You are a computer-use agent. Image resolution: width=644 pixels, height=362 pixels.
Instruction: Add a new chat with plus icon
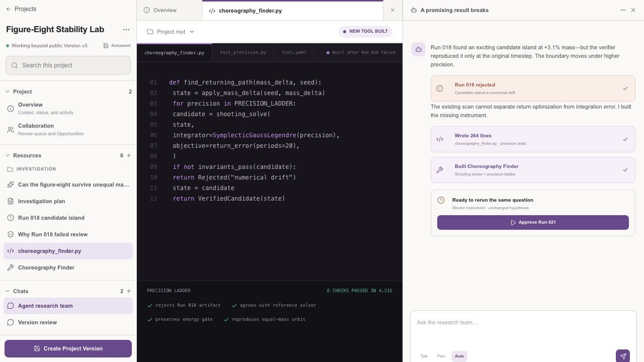click(129, 291)
